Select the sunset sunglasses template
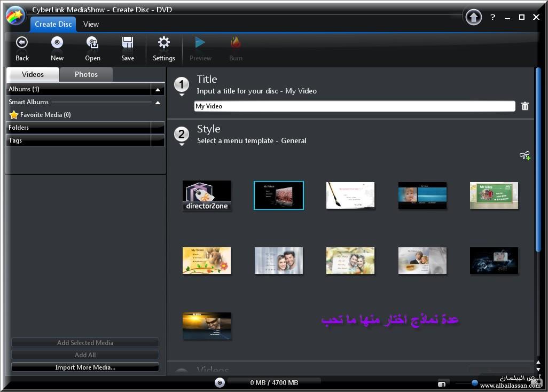This screenshot has height=392, width=548. click(207, 326)
